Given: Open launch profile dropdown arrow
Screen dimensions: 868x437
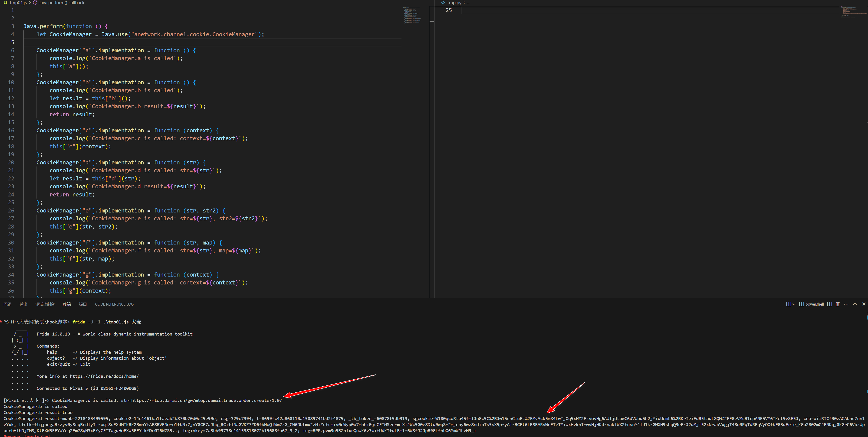Looking at the screenshot, I should coord(793,304).
